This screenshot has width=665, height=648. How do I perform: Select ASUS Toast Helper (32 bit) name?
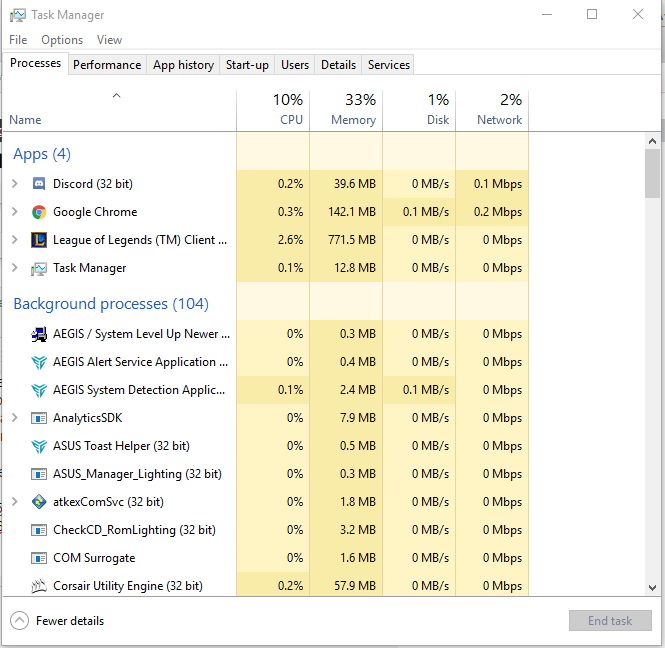(121, 446)
